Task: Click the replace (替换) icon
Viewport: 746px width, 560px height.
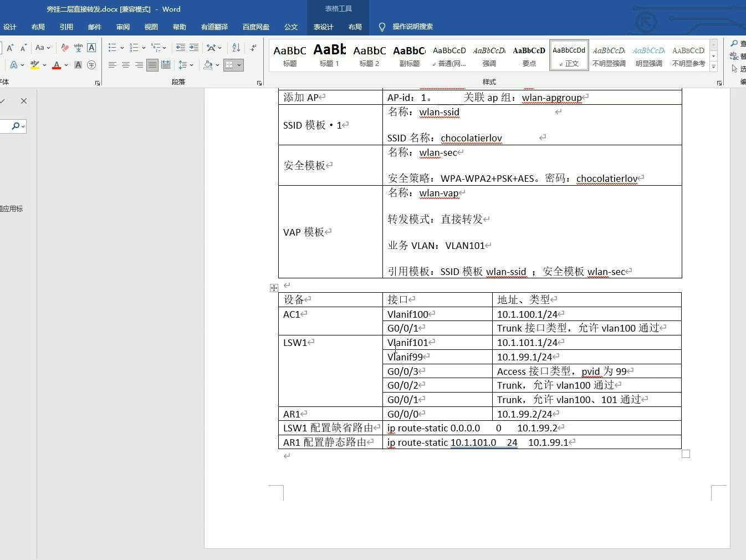Action: (x=734, y=55)
